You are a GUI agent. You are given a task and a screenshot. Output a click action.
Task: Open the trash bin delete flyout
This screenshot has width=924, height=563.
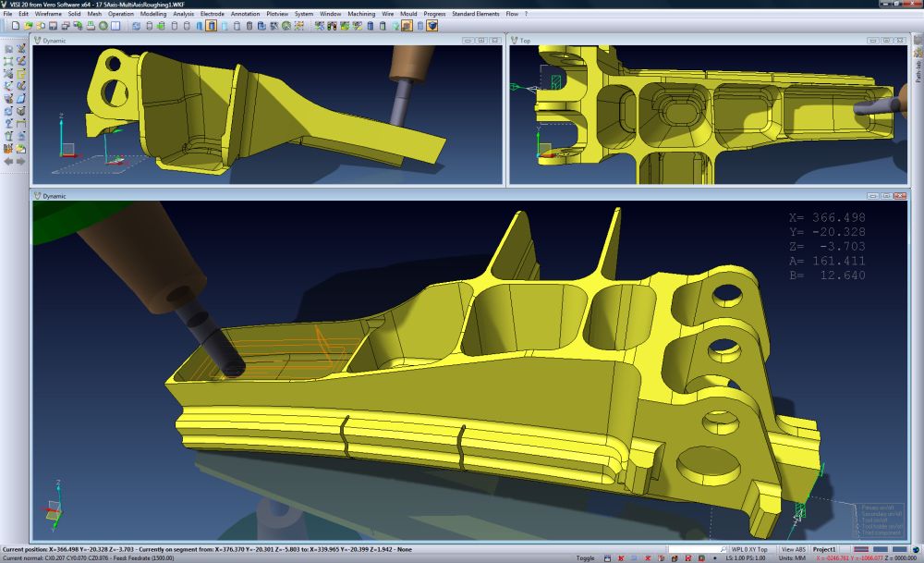(x=8, y=136)
